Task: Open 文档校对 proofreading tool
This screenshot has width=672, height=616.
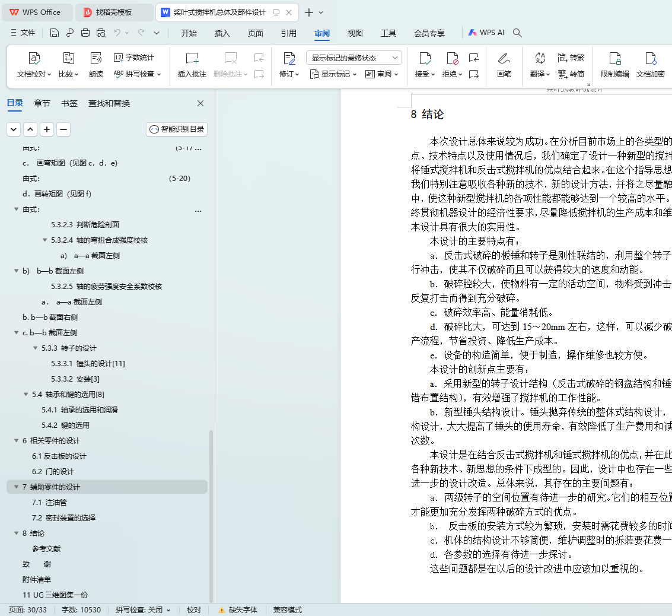Action: tap(34, 65)
